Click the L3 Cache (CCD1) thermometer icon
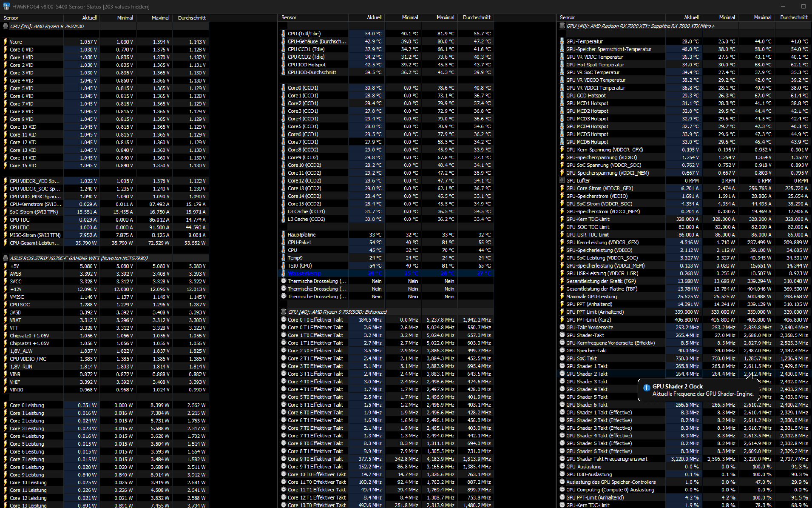The height and width of the screenshot is (508, 812). click(x=284, y=211)
